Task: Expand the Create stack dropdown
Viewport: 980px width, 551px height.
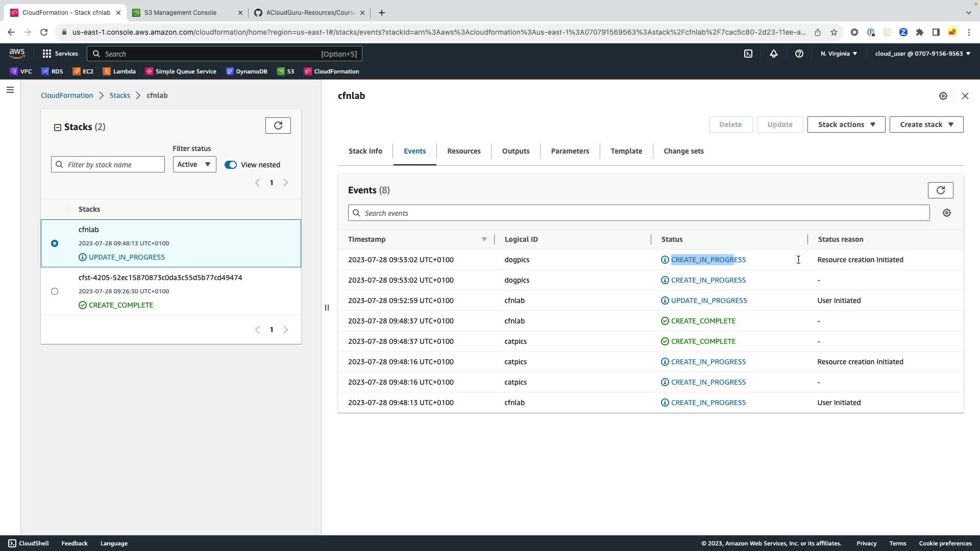Action: (926, 124)
